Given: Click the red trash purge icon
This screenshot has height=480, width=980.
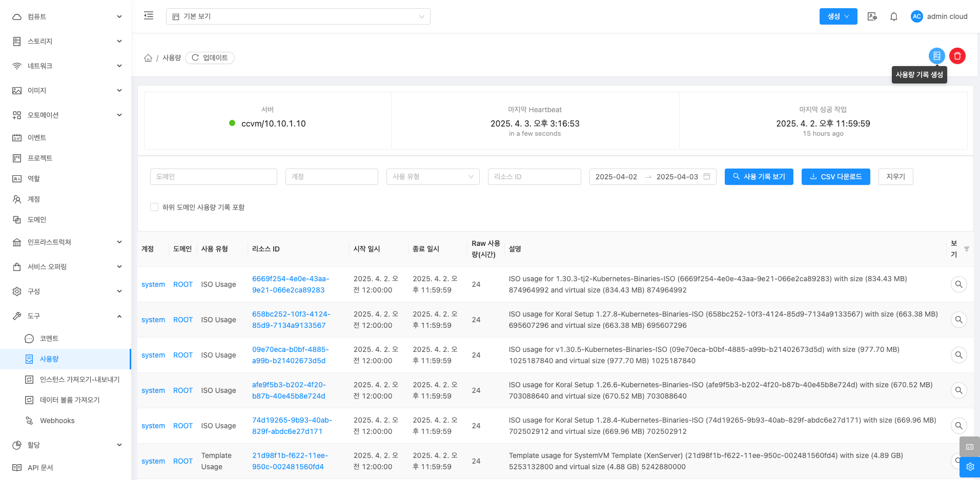Looking at the screenshot, I should coord(957,56).
